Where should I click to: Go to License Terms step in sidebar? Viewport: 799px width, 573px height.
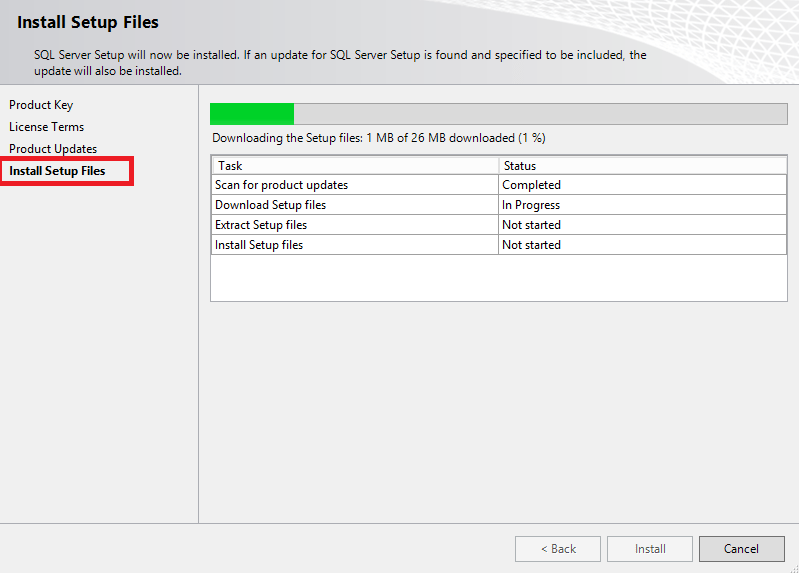47,127
